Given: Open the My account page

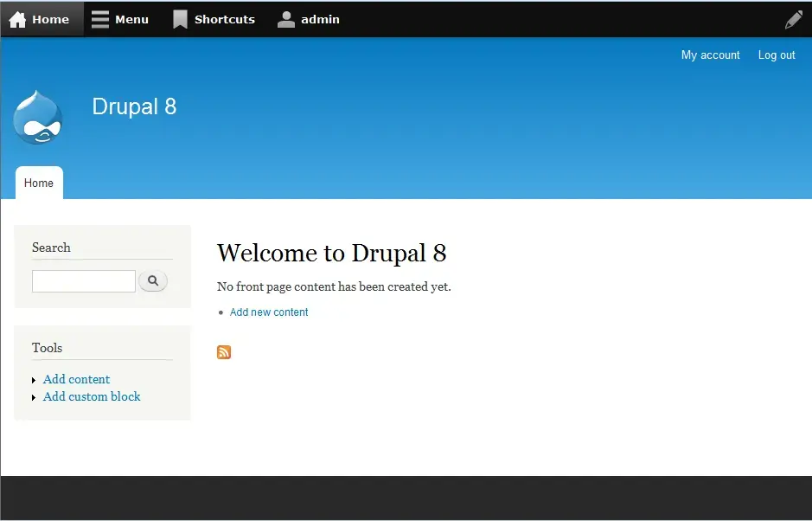Looking at the screenshot, I should [710, 55].
